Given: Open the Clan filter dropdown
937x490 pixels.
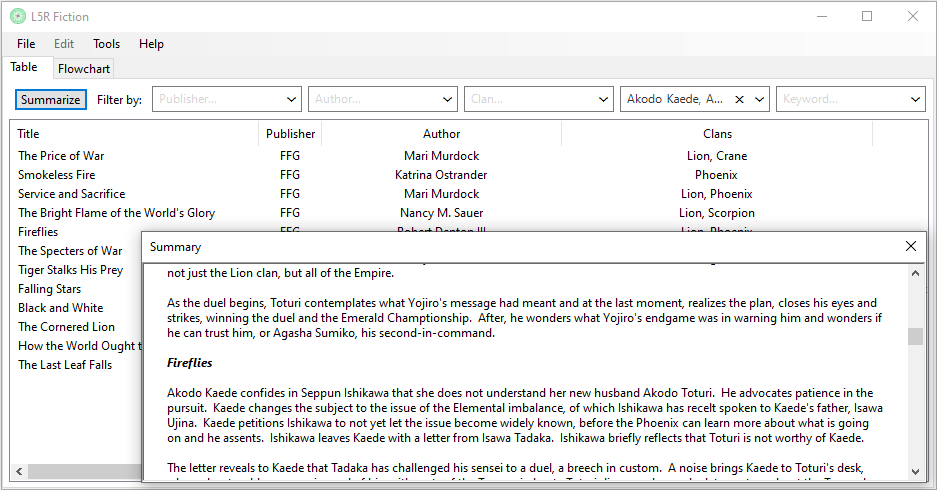Looking at the screenshot, I should tap(603, 100).
